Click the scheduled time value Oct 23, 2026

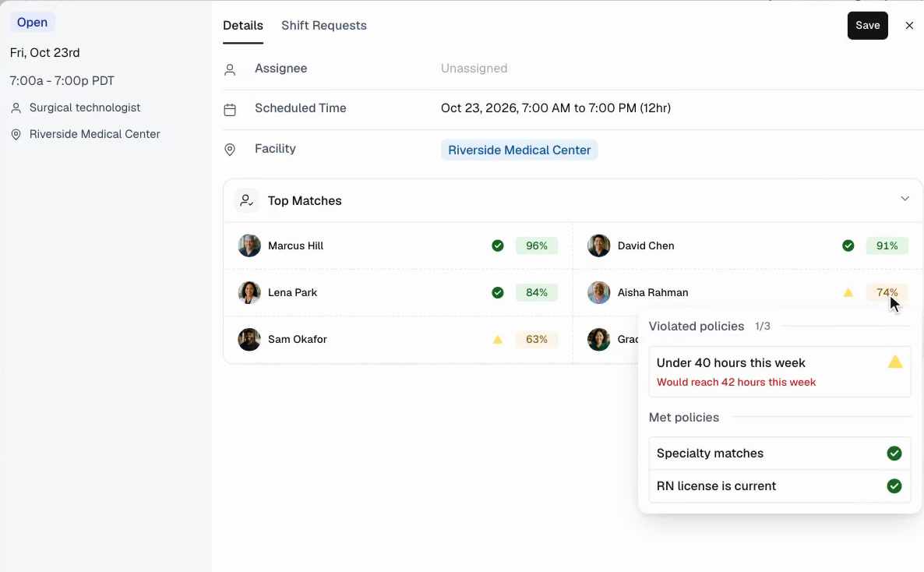point(555,108)
